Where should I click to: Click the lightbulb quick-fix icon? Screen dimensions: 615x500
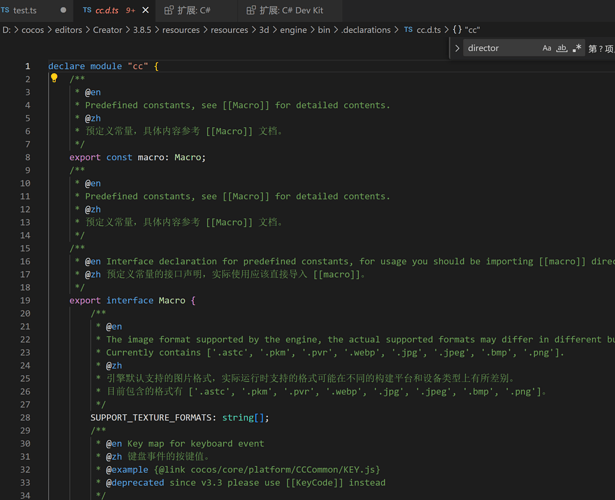click(54, 78)
